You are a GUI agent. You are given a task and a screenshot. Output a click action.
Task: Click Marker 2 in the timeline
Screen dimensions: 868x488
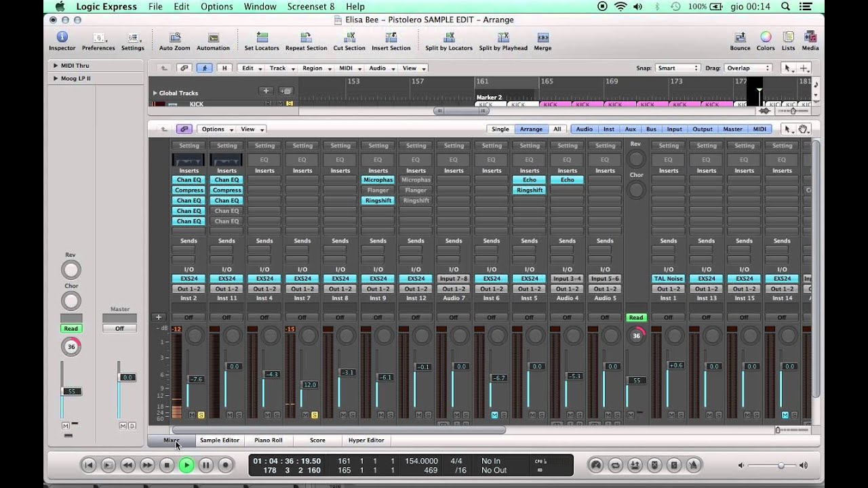point(490,98)
